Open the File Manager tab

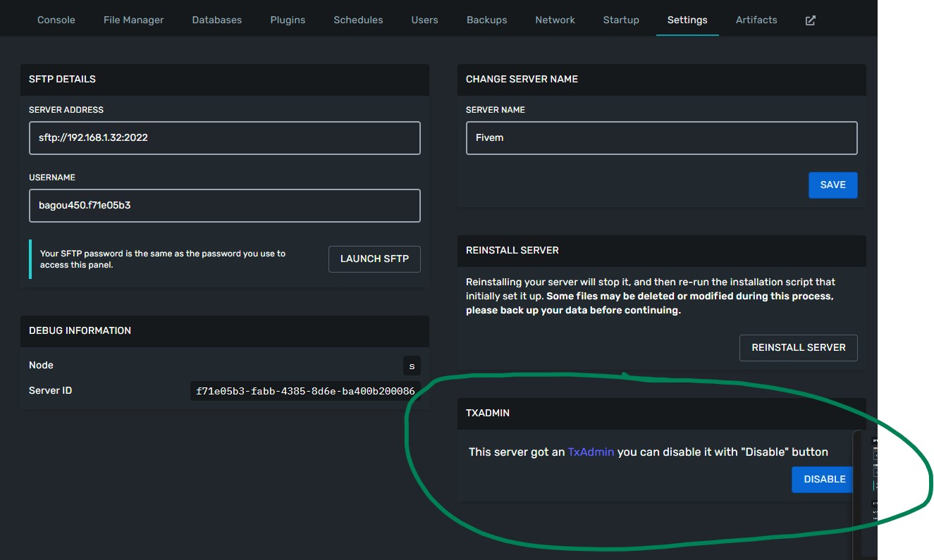point(134,20)
